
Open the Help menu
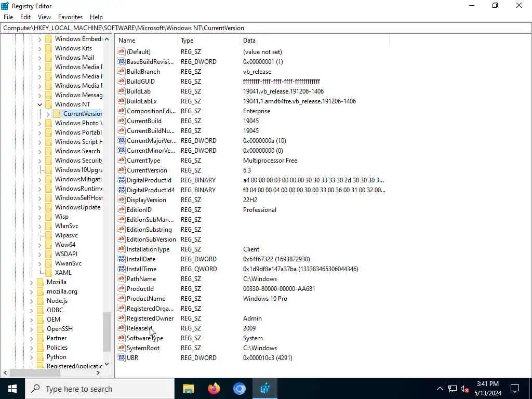coord(96,17)
